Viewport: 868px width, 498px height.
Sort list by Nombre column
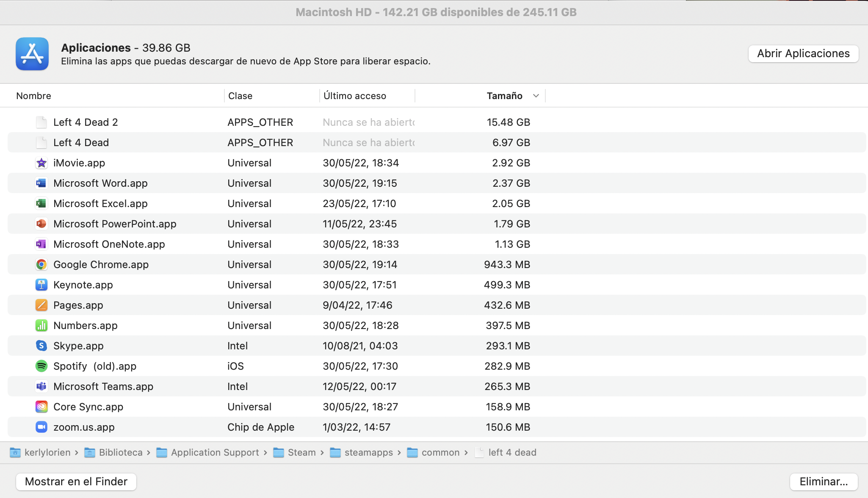click(34, 96)
